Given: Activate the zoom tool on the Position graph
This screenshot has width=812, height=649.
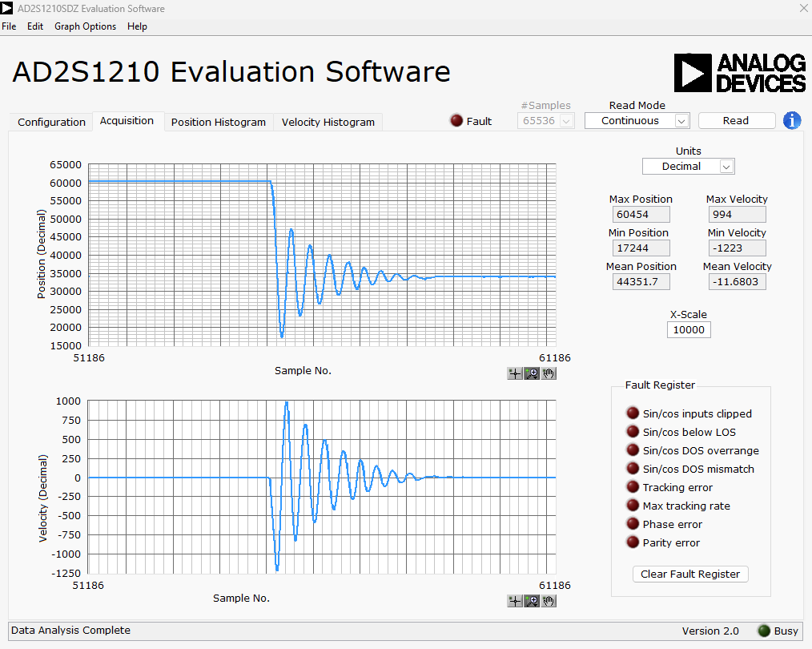Looking at the screenshot, I should [x=532, y=373].
